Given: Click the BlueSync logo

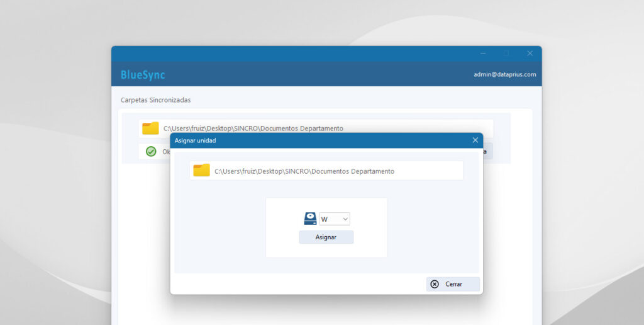Looking at the screenshot, I should pyautogui.click(x=143, y=75).
